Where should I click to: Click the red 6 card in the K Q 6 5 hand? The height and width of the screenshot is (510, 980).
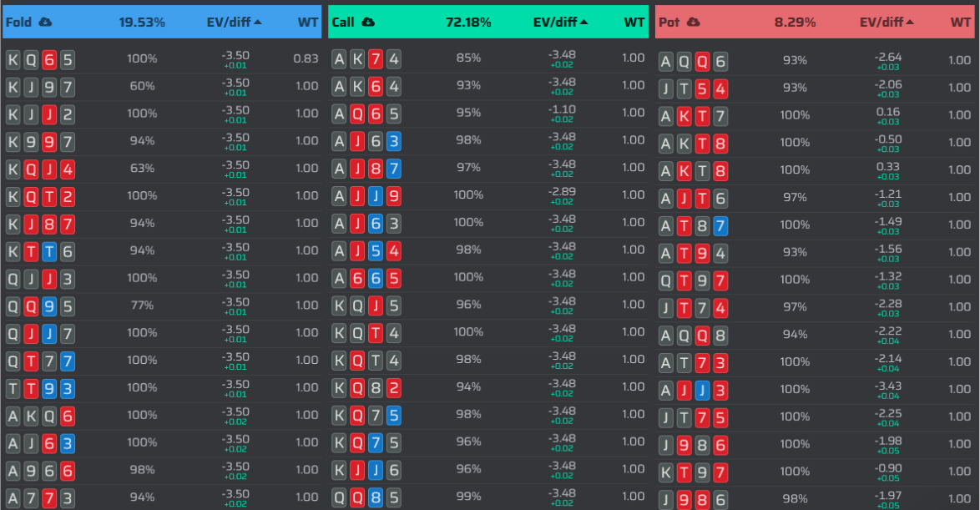click(x=49, y=60)
